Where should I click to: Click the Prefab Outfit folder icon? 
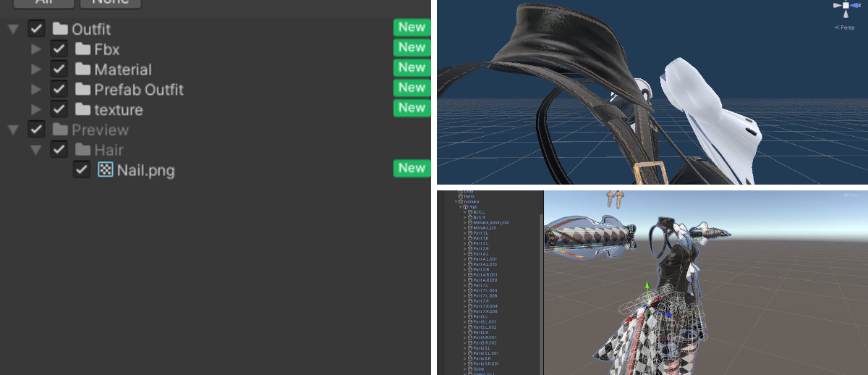tap(82, 90)
